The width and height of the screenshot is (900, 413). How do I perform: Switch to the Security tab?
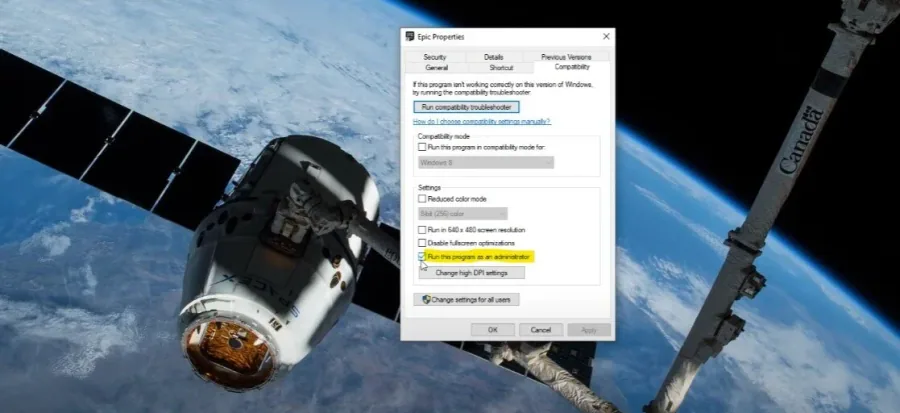coord(435,57)
